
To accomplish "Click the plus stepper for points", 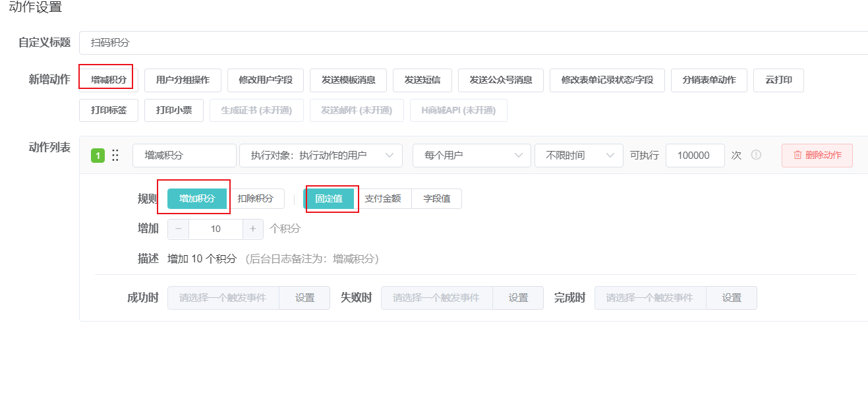I will pyautogui.click(x=253, y=229).
